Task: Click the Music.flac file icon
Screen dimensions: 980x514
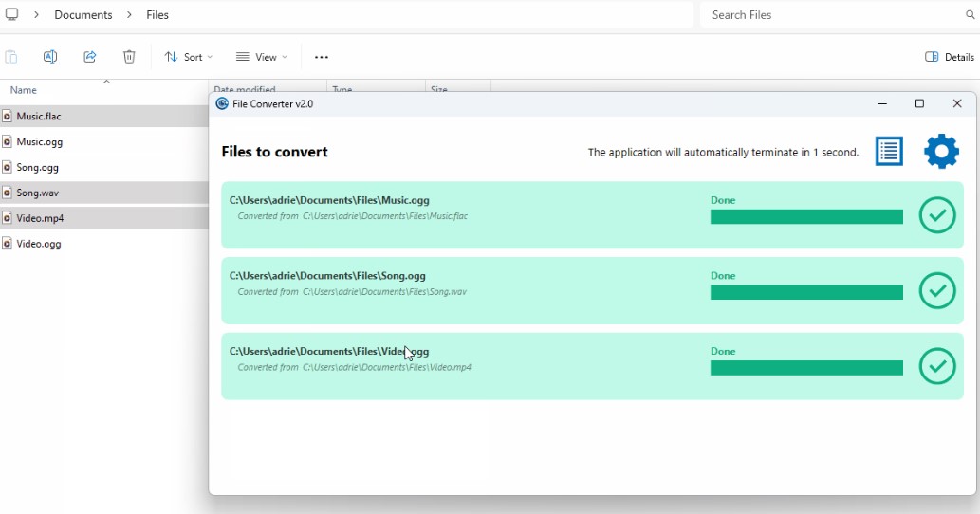Action: 7,116
